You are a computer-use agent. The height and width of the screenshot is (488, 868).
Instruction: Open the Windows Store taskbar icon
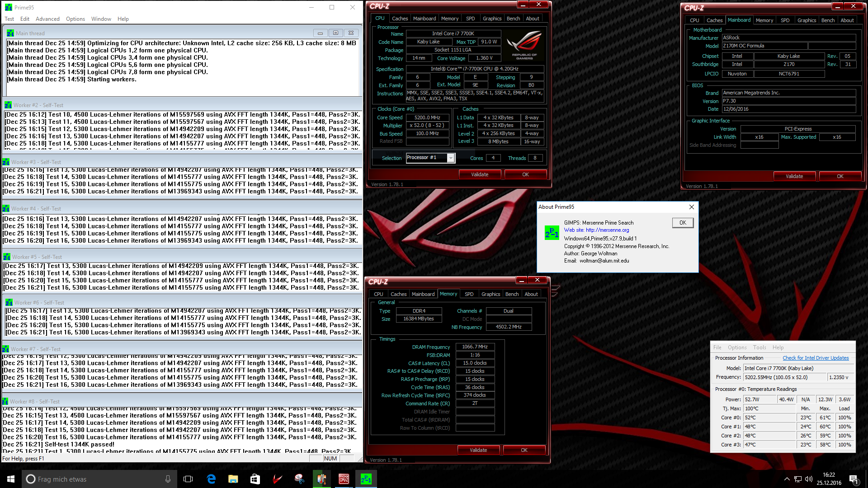(255, 479)
